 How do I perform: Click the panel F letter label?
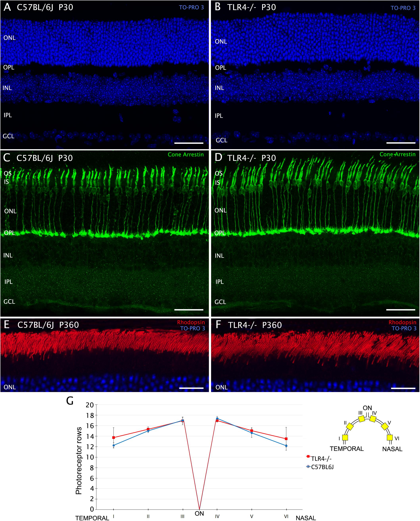click(218, 325)
